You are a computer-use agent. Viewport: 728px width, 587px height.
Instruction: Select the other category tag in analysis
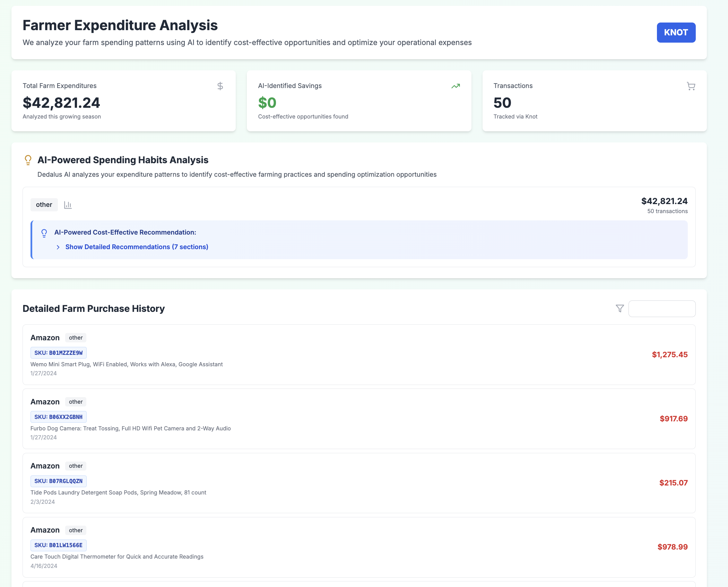pyautogui.click(x=44, y=205)
